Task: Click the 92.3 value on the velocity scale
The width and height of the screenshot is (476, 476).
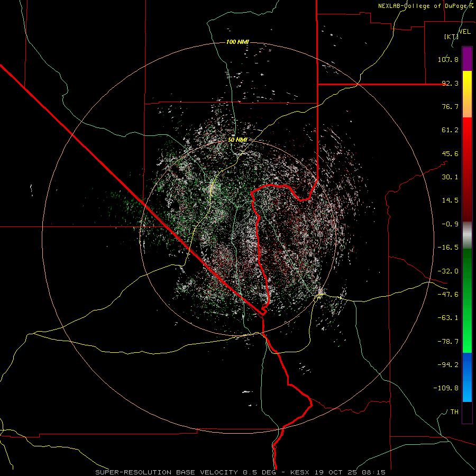Action: pos(450,83)
